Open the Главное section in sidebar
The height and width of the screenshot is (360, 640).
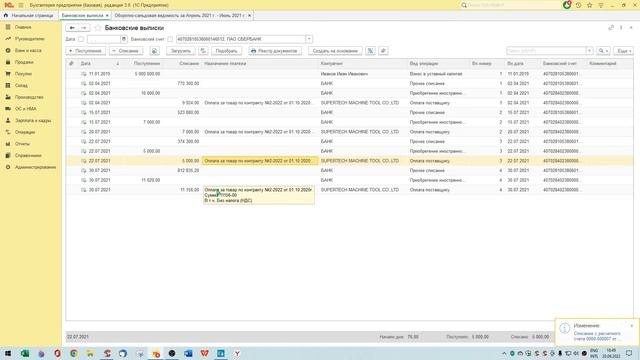point(23,27)
